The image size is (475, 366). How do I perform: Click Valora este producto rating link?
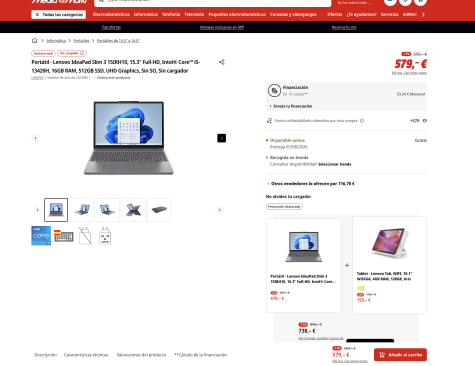pos(114,78)
